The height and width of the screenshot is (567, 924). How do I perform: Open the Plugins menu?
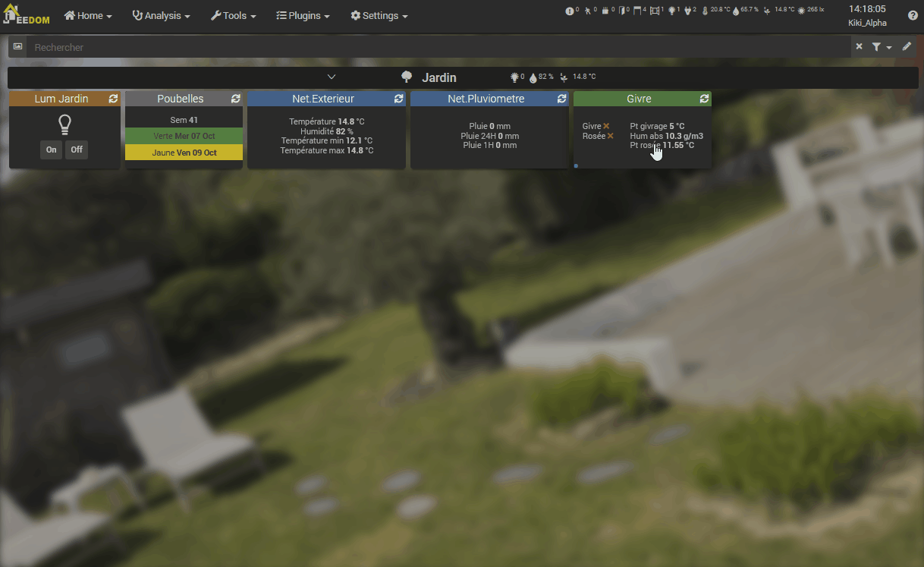(x=303, y=15)
